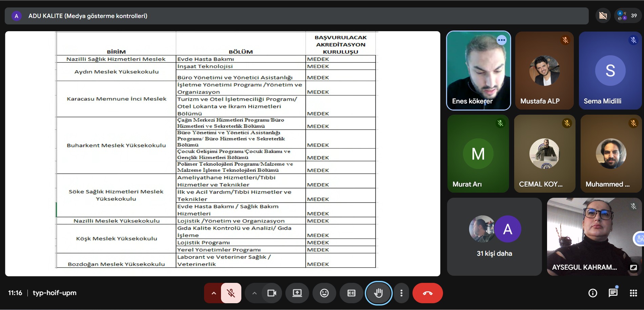Leave the call
Image resolution: width=644 pixels, height=310 pixels.
pyautogui.click(x=427, y=293)
